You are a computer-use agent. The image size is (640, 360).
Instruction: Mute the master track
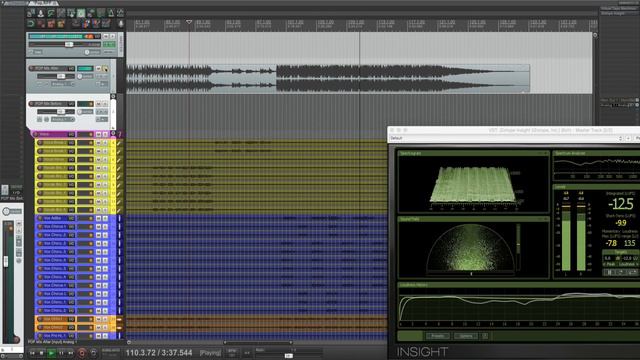(x=106, y=36)
